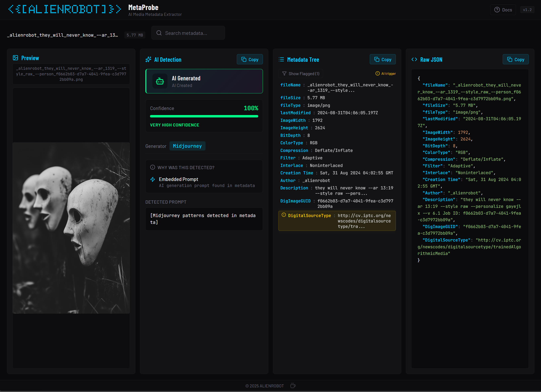Click the robot icon in AI Generated card
541x392 pixels.
(160, 81)
